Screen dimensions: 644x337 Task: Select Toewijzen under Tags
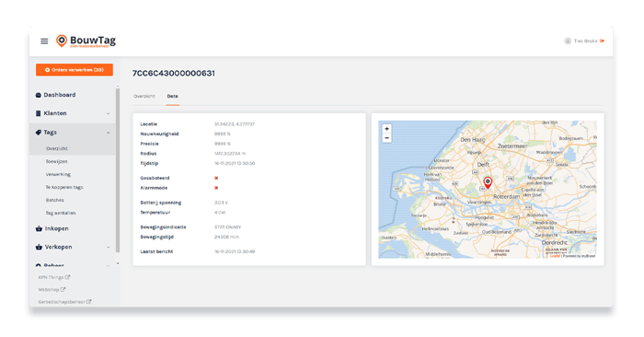[x=56, y=161]
